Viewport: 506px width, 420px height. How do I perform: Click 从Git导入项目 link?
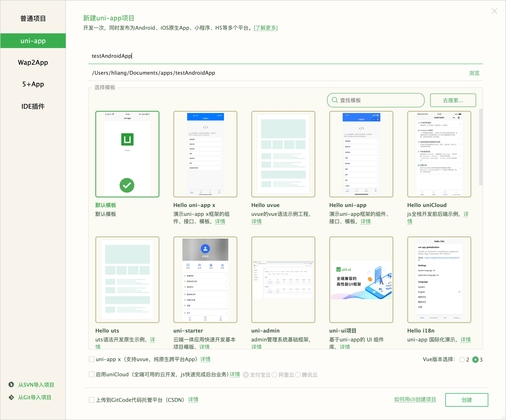(35, 397)
